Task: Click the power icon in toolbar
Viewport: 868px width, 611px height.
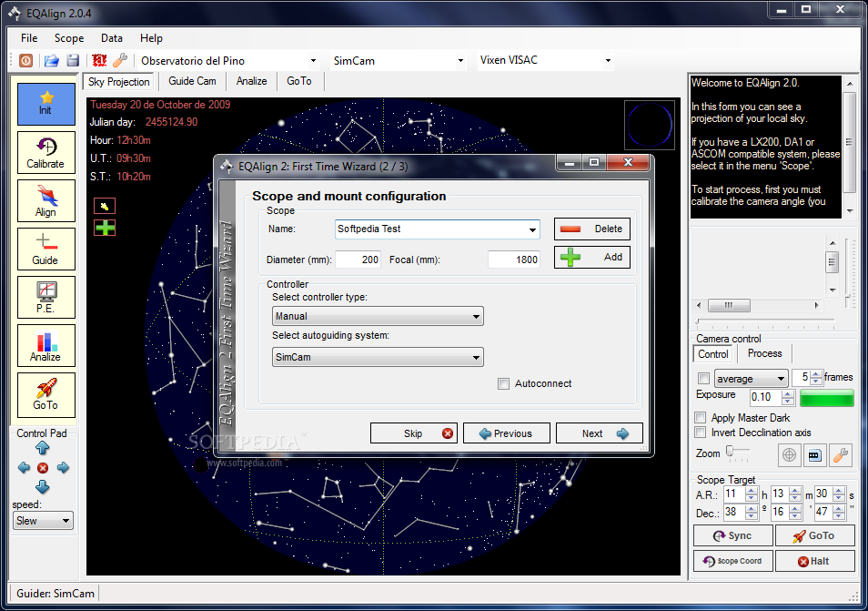Action: (26, 60)
